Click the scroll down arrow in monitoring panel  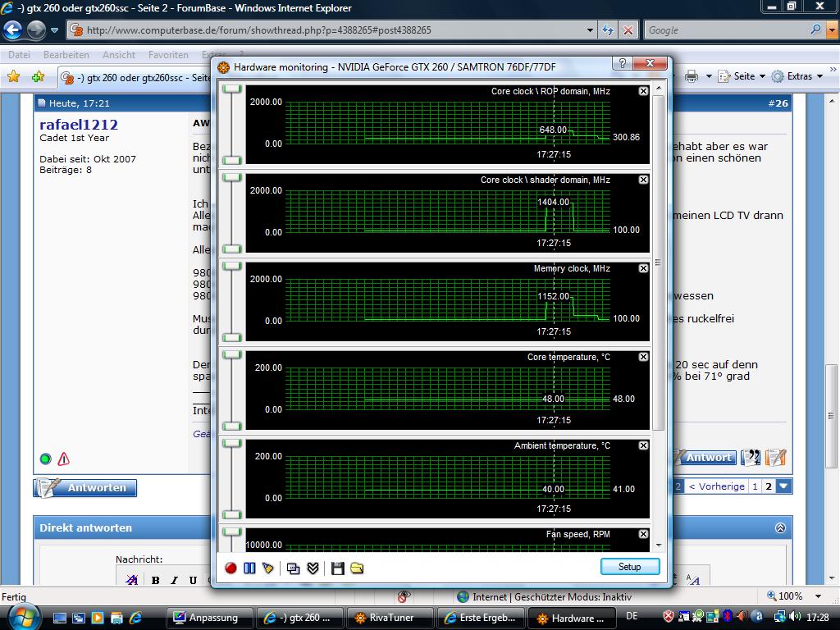659,546
